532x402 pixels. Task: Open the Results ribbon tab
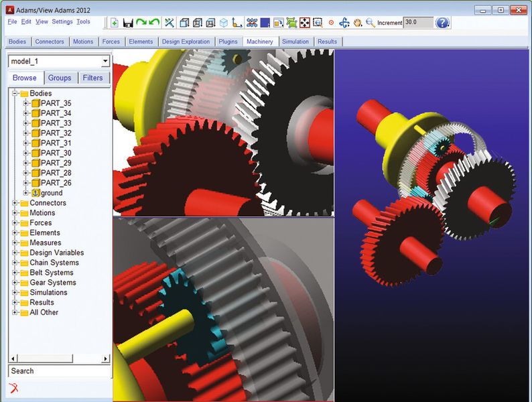[x=327, y=42]
